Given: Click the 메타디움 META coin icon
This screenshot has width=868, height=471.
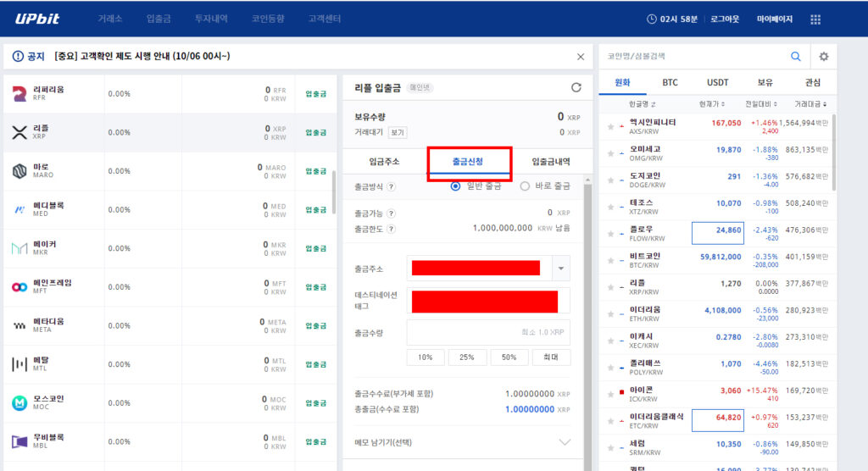Looking at the screenshot, I should (19, 326).
